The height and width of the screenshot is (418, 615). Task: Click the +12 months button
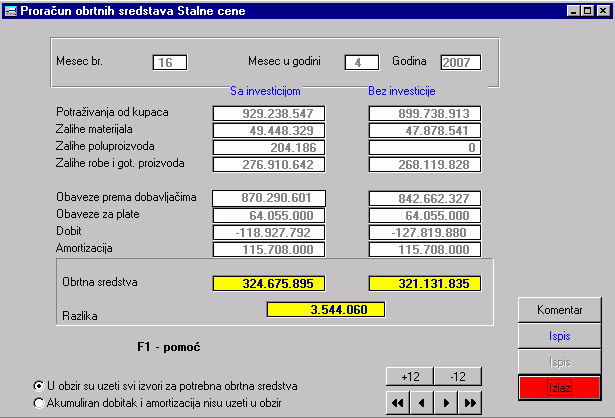click(410, 377)
